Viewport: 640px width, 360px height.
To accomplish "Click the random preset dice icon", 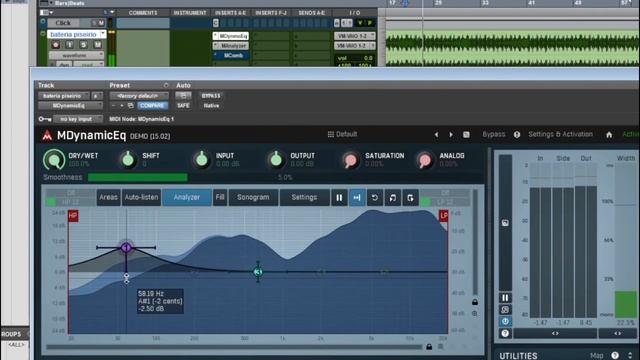I will [x=466, y=135].
